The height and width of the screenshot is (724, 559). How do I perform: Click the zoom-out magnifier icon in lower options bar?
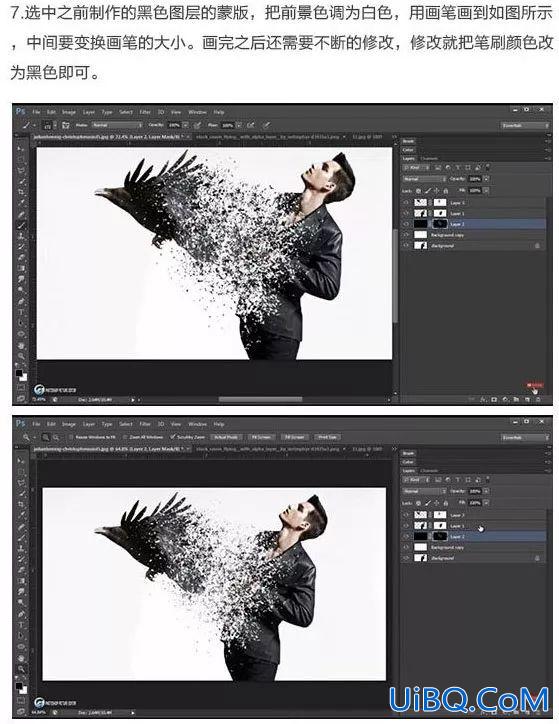click(x=56, y=437)
